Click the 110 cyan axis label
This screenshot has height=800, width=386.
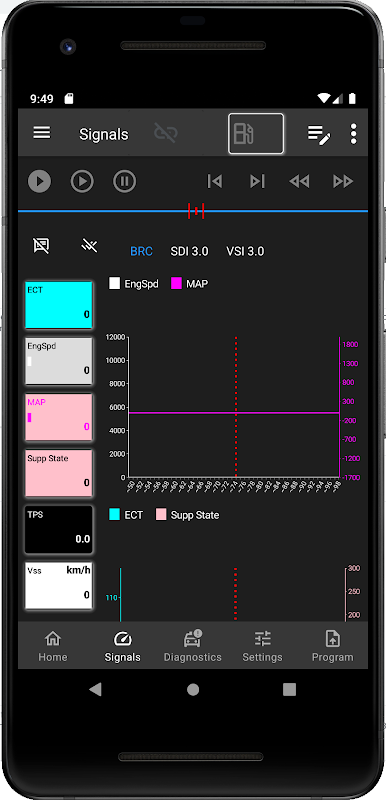click(x=111, y=597)
